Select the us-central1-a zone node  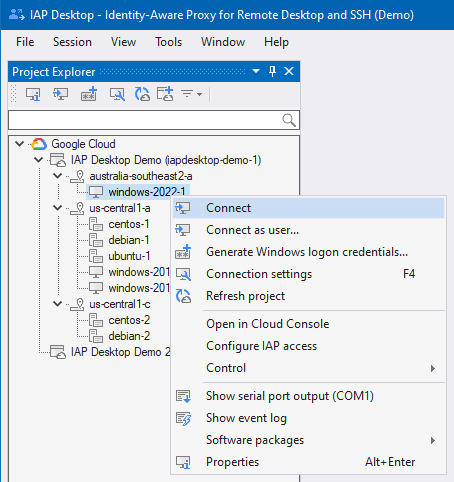(x=120, y=208)
